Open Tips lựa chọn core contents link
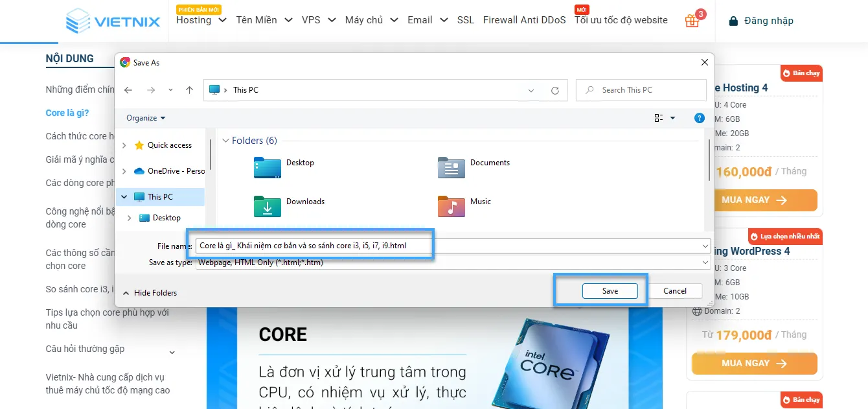This screenshot has height=409, width=868. pyautogui.click(x=107, y=319)
